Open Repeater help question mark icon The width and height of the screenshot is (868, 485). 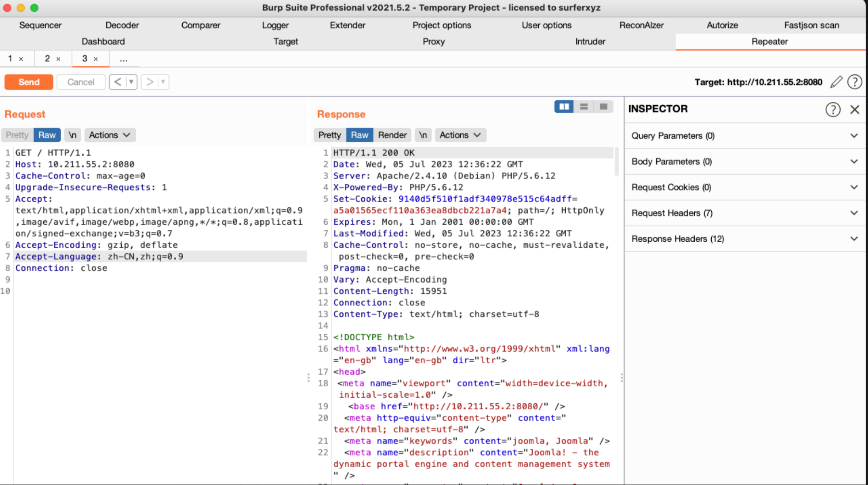855,82
